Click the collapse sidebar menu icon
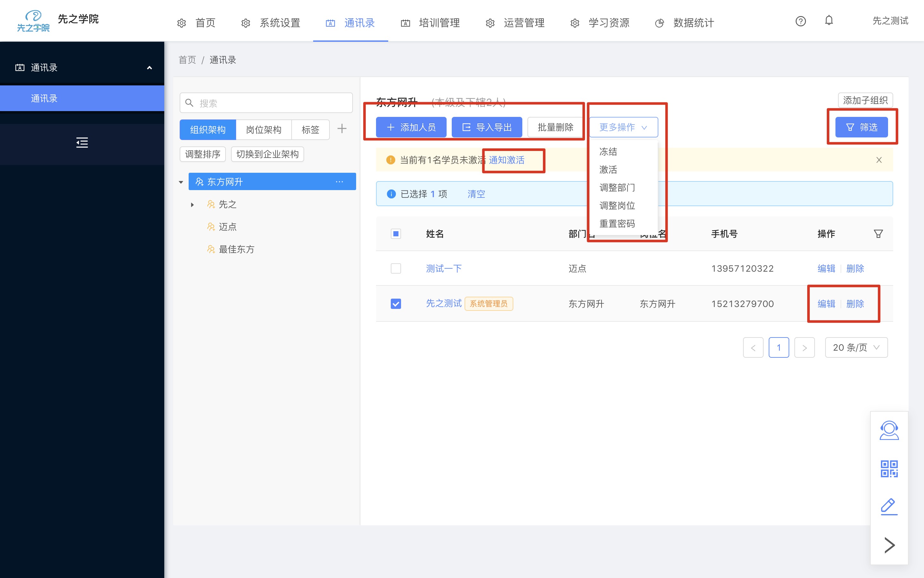The height and width of the screenshot is (578, 924). click(x=82, y=143)
